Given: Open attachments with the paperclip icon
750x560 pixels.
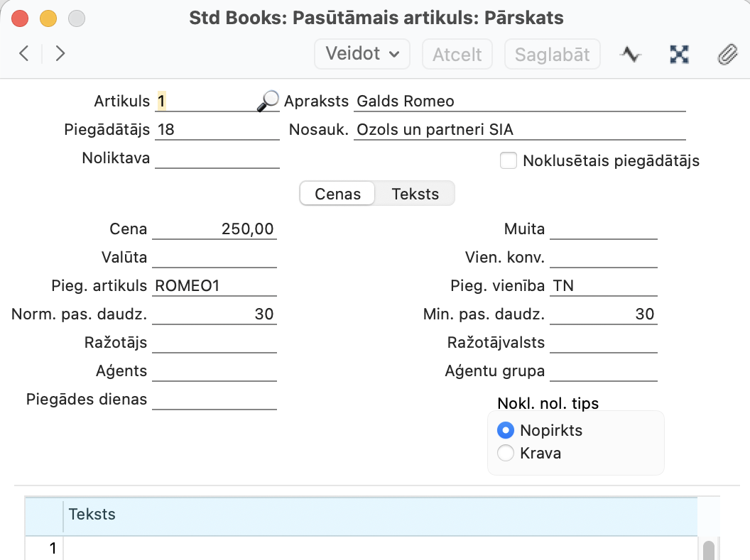Looking at the screenshot, I should (x=727, y=55).
